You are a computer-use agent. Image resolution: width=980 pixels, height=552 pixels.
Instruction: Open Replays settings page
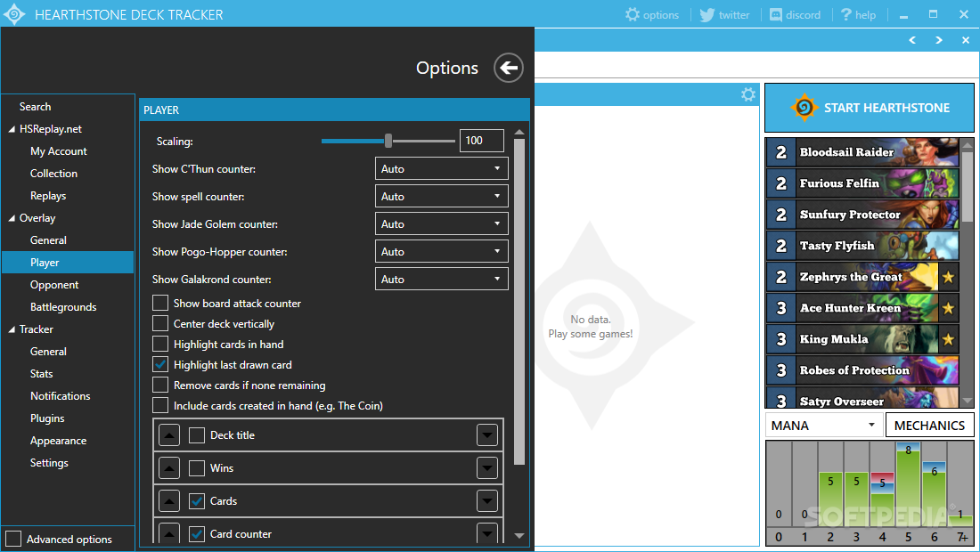pos(48,196)
